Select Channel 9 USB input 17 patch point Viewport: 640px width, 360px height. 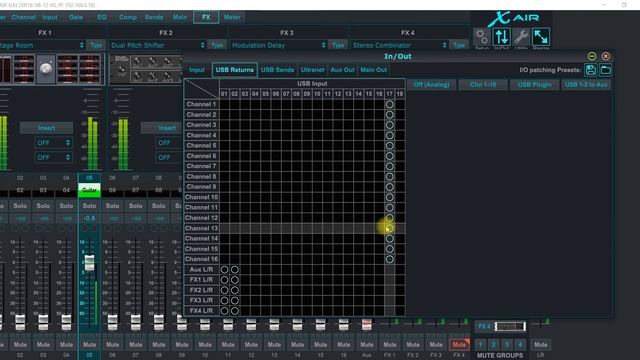click(389, 187)
